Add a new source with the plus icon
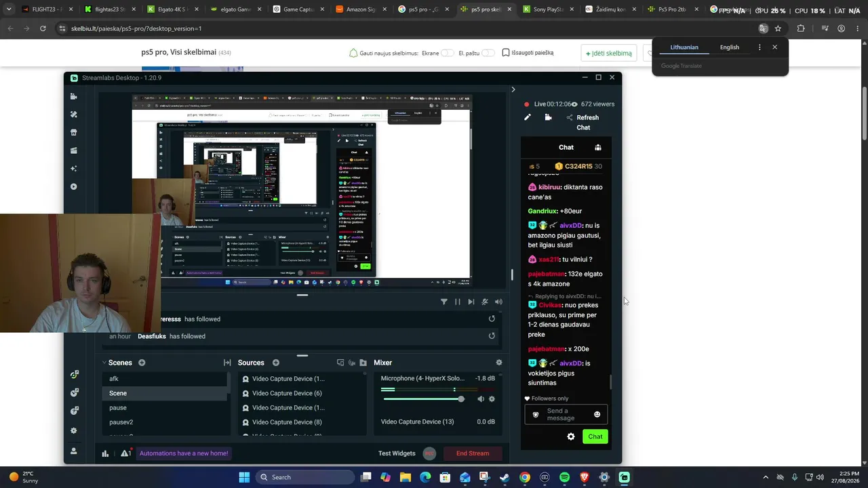This screenshot has width=868, height=488. click(275, 363)
